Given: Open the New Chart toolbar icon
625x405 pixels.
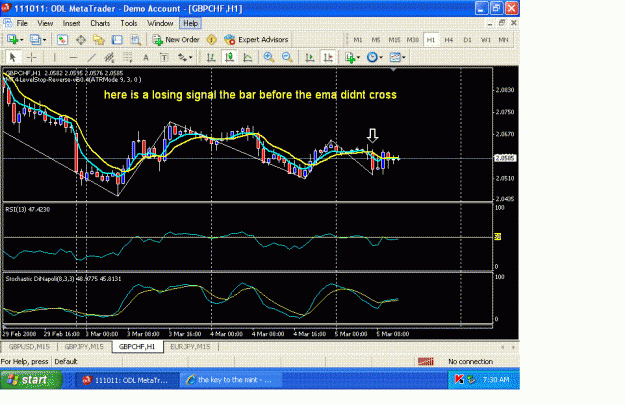Looking at the screenshot, I should pos(12,39).
